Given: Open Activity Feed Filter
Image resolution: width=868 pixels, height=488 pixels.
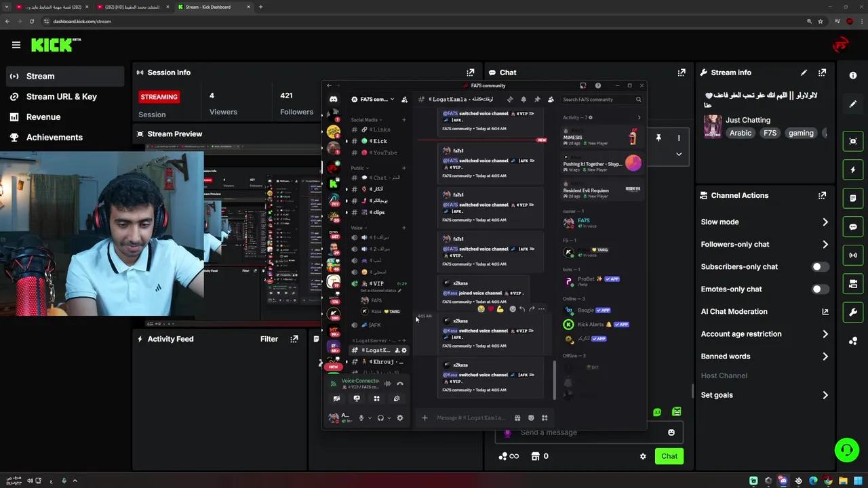Looking at the screenshot, I should coord(269,339).
